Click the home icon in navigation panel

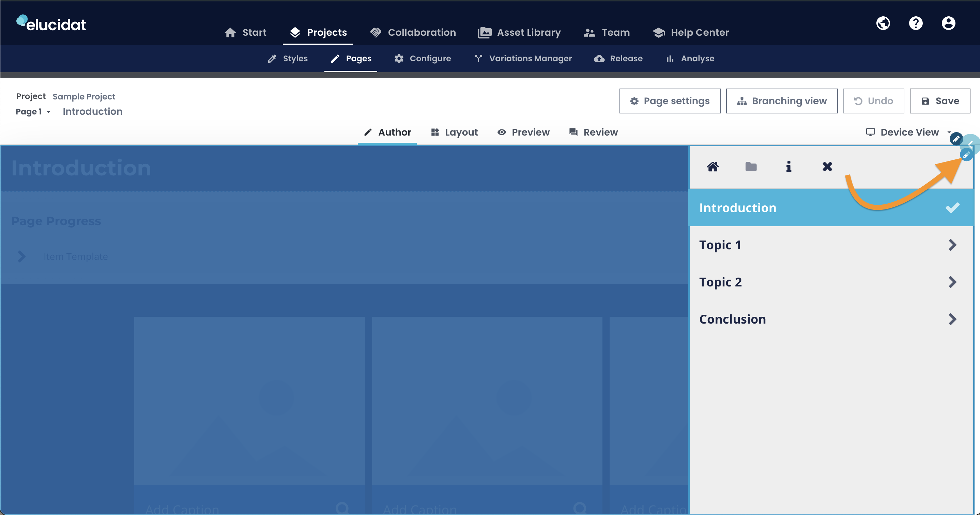tap(713, 167)
